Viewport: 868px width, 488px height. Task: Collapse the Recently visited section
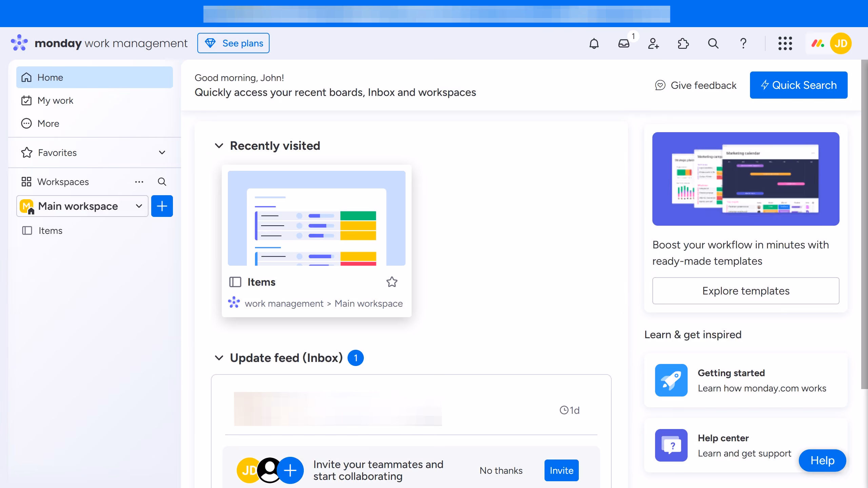pos(219,146)
